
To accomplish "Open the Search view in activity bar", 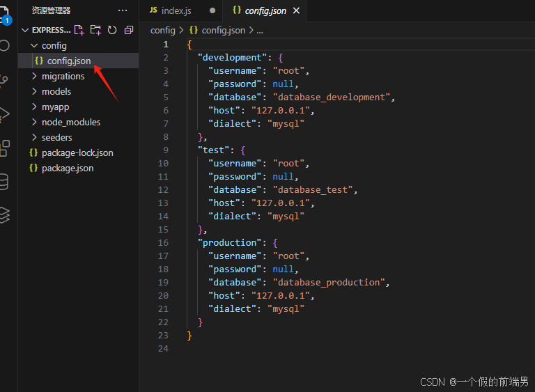I will point(5,45).
